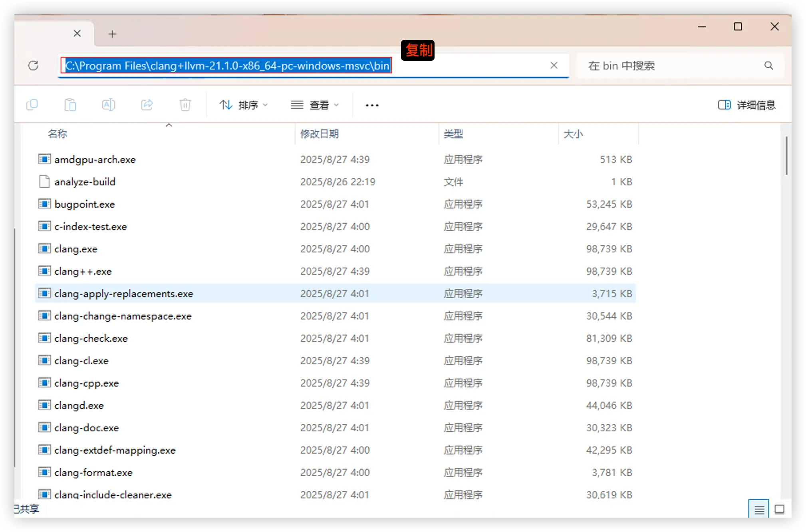Click the Refresh icon beside address bar
Image resolution: width=806 pixels, height=532 pixels.
(33, 66)
